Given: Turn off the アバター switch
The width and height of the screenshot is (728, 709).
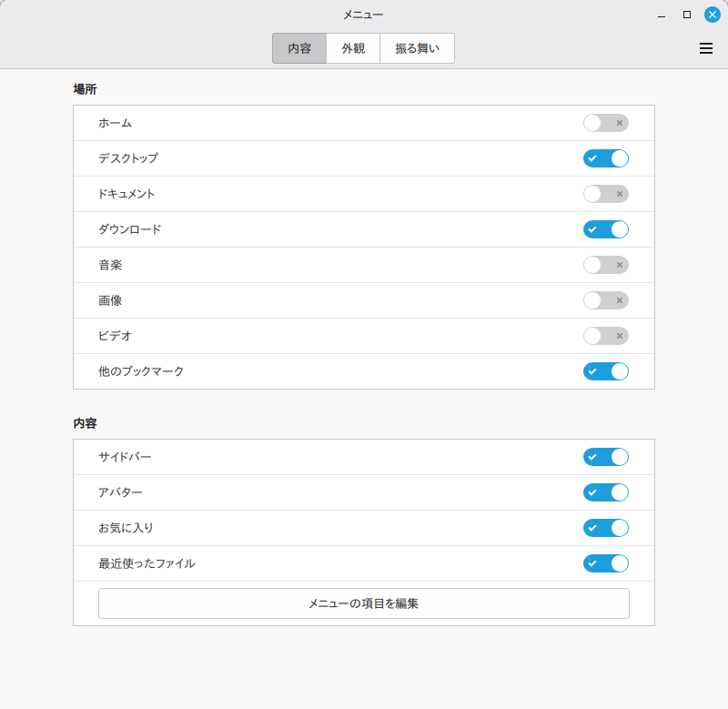Looking at the screenshot, I should 605,492.
